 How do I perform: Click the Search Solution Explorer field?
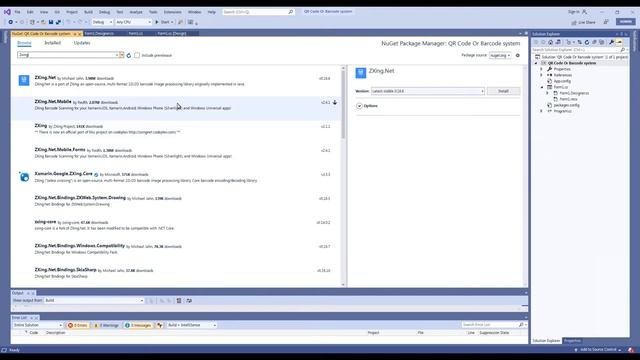coord(575,50)
